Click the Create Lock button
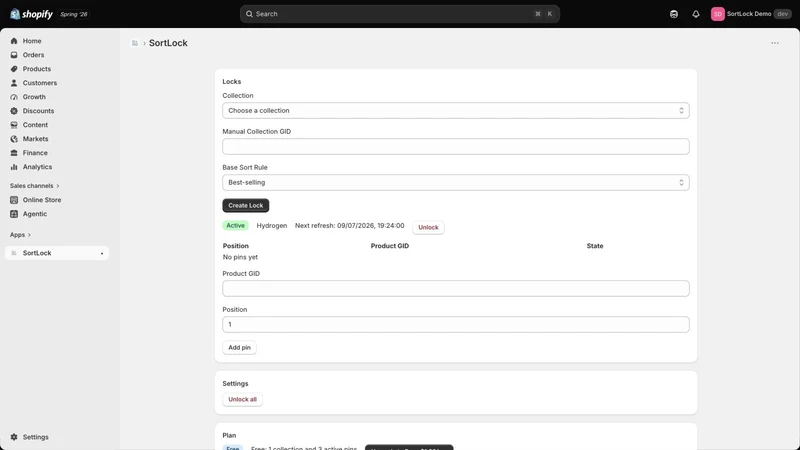 (245, 206)
